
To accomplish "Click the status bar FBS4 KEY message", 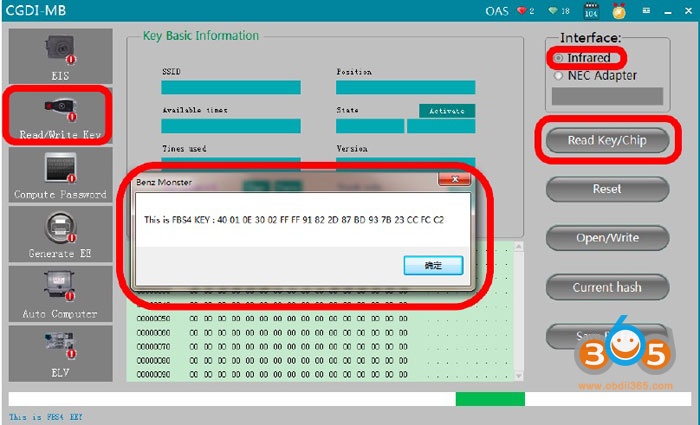I will pos(46,417).
